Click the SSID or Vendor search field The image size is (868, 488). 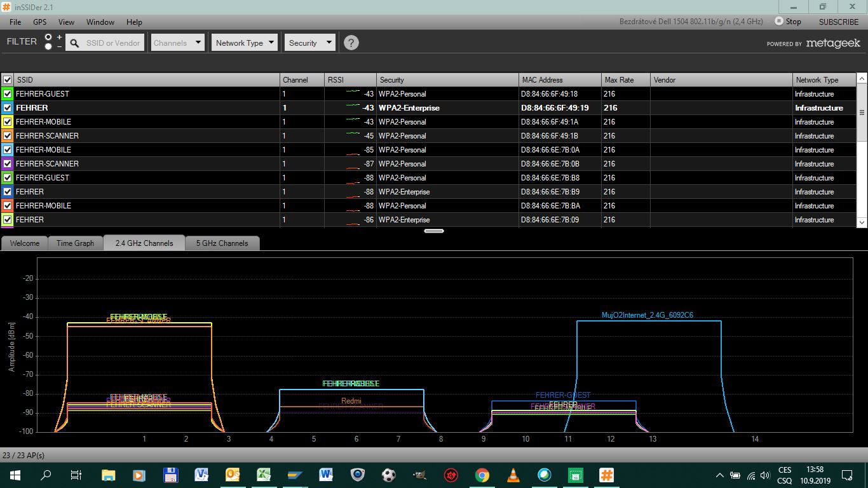click(114, 43)
